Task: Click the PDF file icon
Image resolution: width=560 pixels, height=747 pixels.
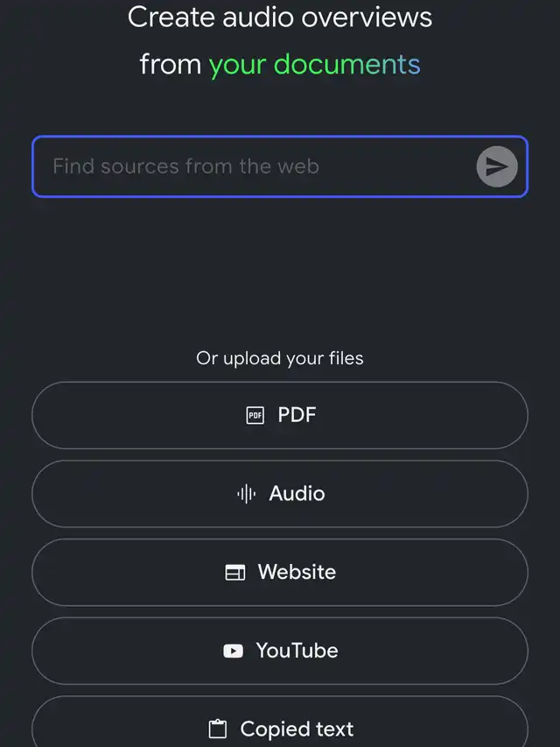Action: (x=255, y=416)
